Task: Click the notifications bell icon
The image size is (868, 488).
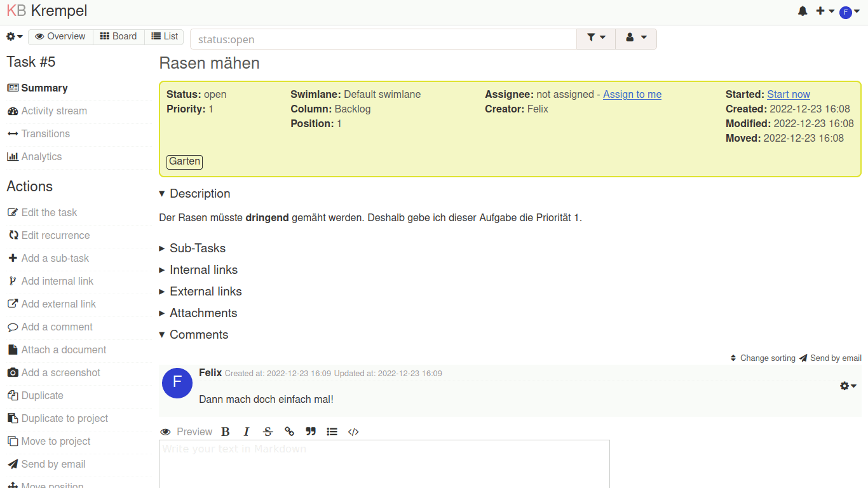Action: pos(803,11)
